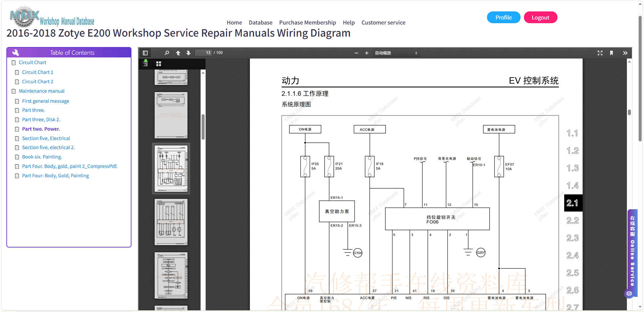The height and width of the screenshot is (312, 644).
Task: Select Part two. Power.
Action: point(41,129)
